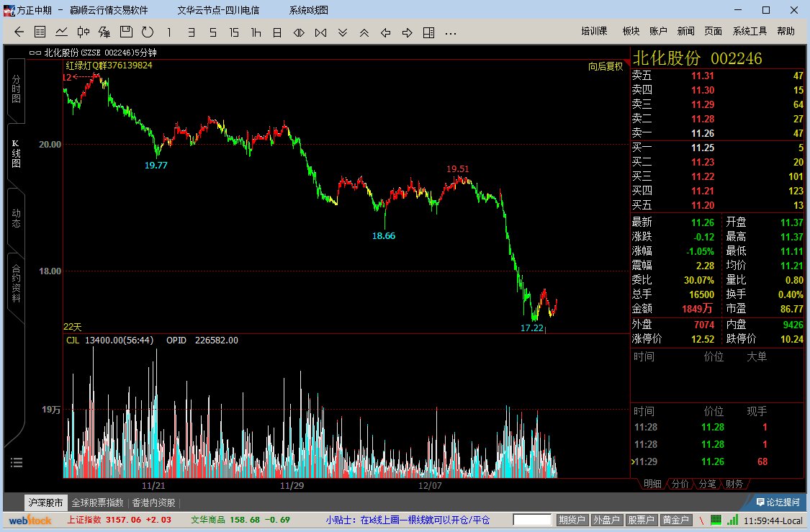The image size is (810, 532).
Task: Open the quote list table icon
Action: [40, 32]
